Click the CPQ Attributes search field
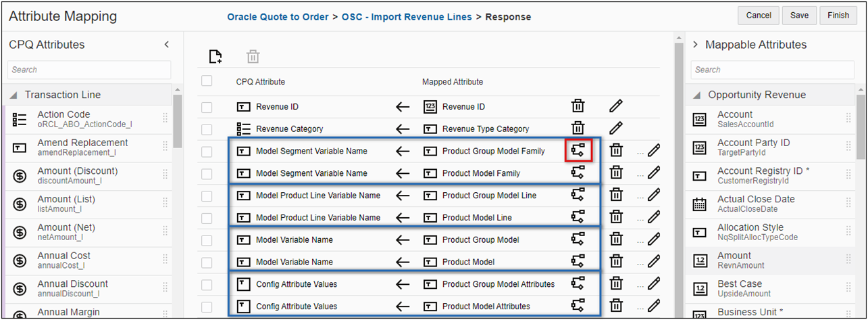This screenshot has width=868, height=320. [89, 70]
